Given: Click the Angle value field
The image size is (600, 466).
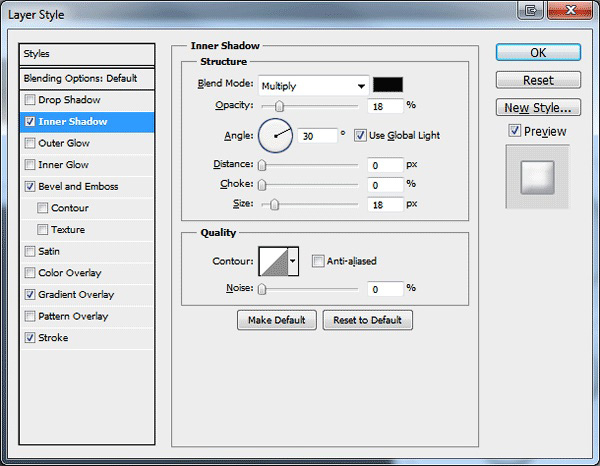Looking at the screenshot, I should [x=317, y=136].
